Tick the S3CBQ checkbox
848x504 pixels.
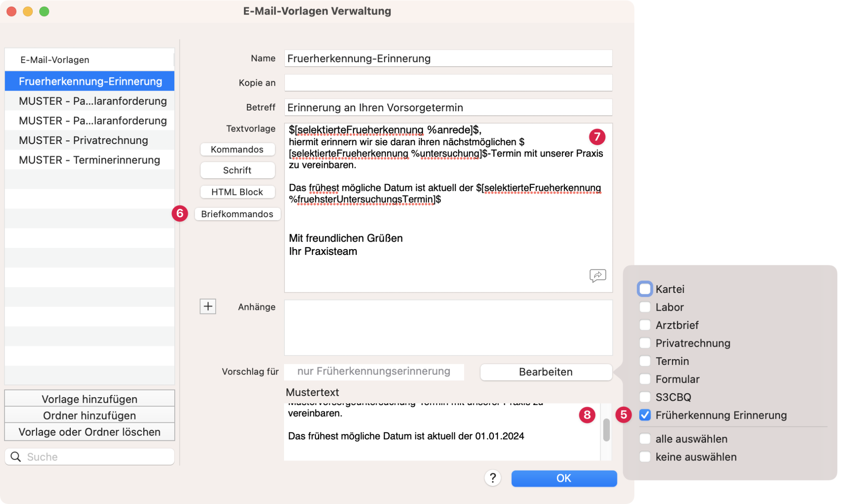(645, 397)
